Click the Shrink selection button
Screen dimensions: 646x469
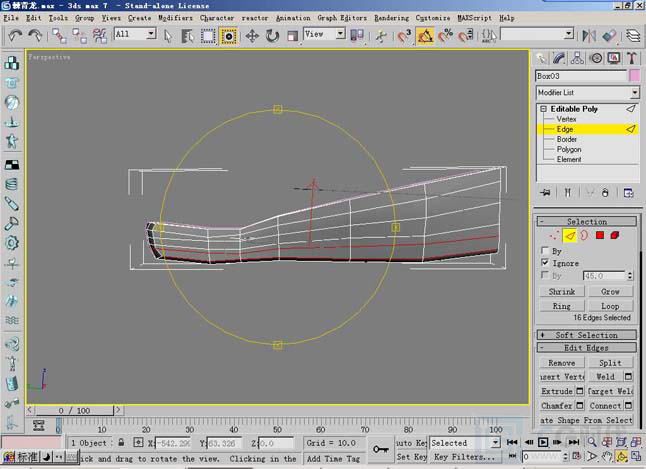point(562,291)
